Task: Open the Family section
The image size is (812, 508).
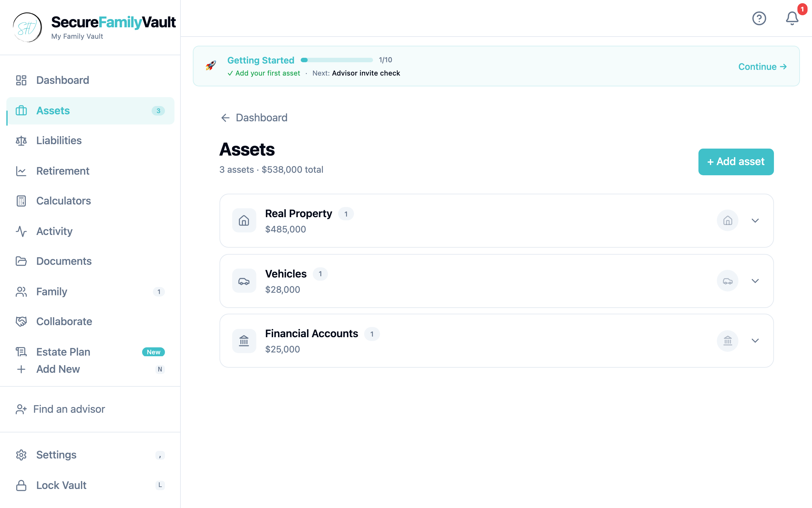Action: coord(90,292)
